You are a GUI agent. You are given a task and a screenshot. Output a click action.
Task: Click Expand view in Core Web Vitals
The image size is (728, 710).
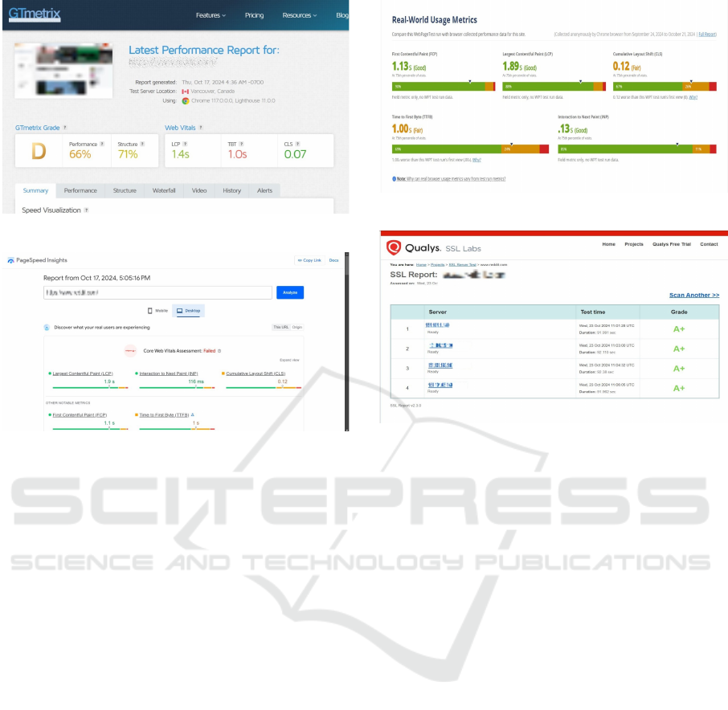pyautogui.click(x=289, y=360)
